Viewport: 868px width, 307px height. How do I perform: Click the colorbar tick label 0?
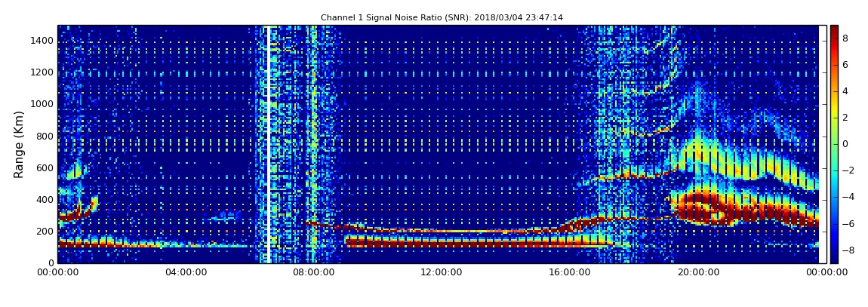845,144
